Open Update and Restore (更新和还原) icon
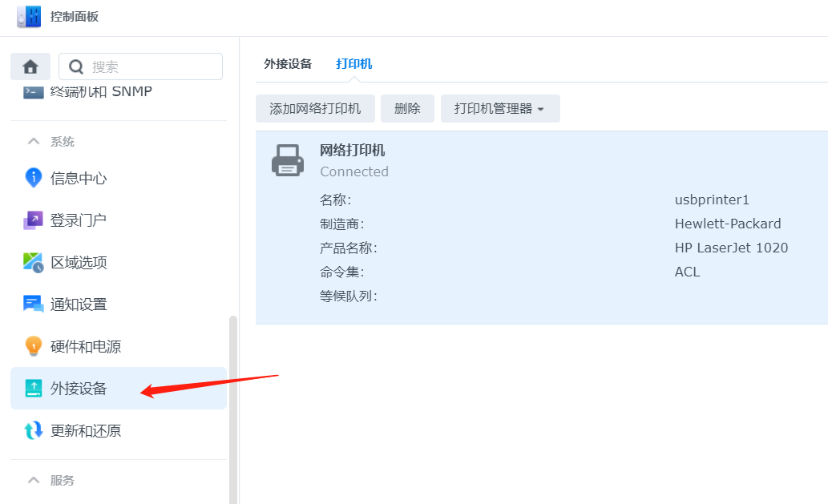 [x=33, y=430]
